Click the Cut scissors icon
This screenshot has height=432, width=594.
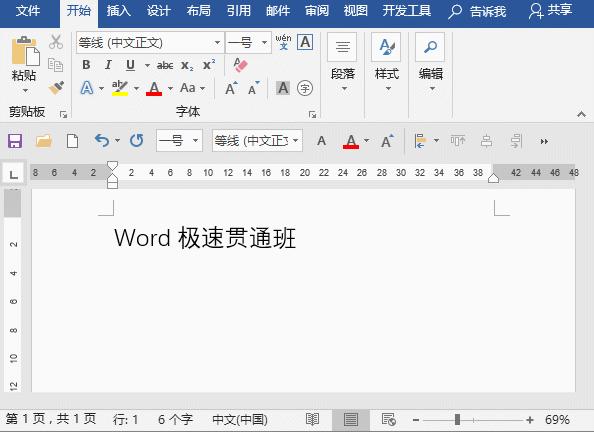(56, 42)
